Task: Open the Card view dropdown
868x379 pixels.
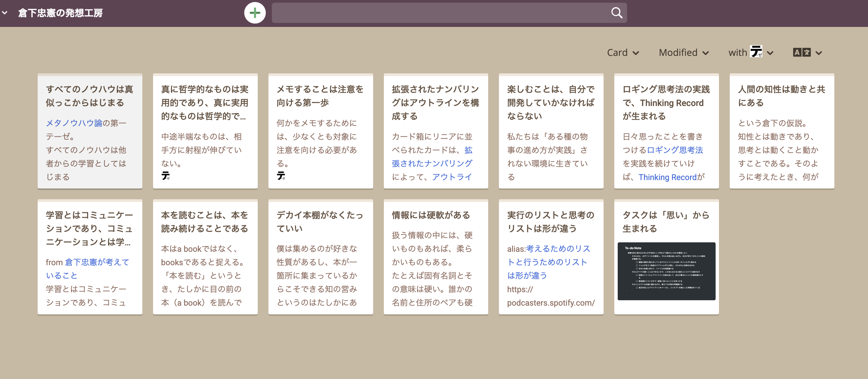Action: tap(623, 53)
